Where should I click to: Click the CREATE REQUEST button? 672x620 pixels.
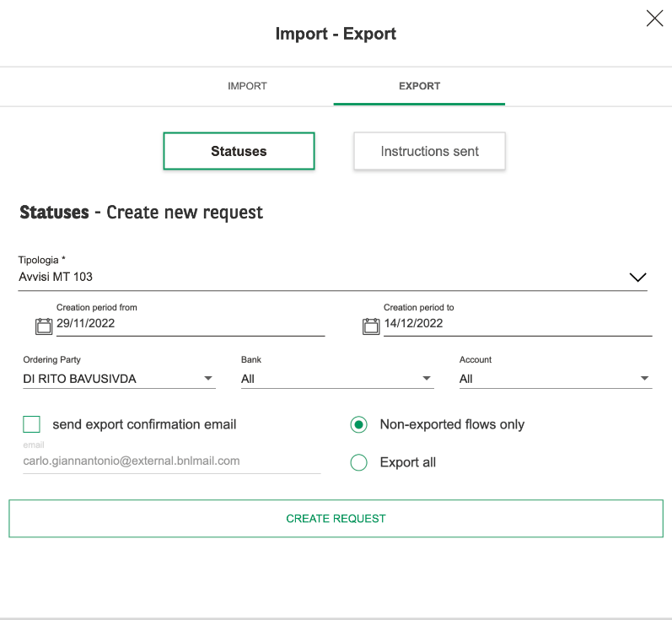(x=336, y=519)
